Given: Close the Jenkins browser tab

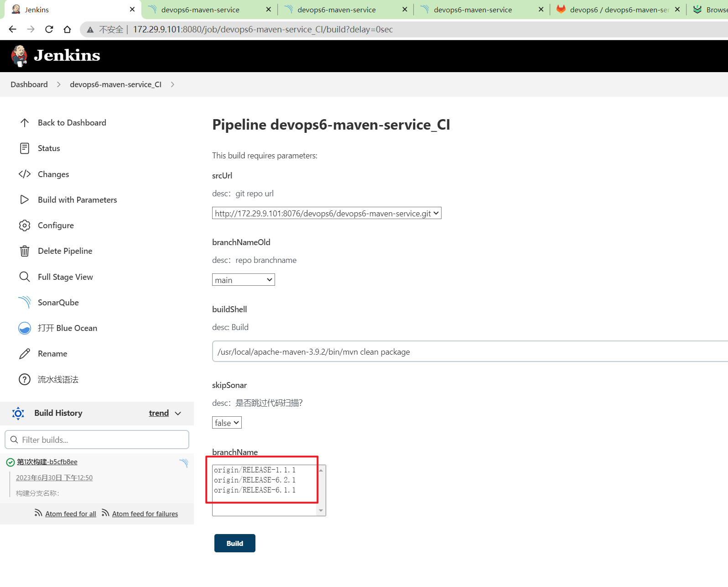Looking at the screenshot, I should 132,9.
